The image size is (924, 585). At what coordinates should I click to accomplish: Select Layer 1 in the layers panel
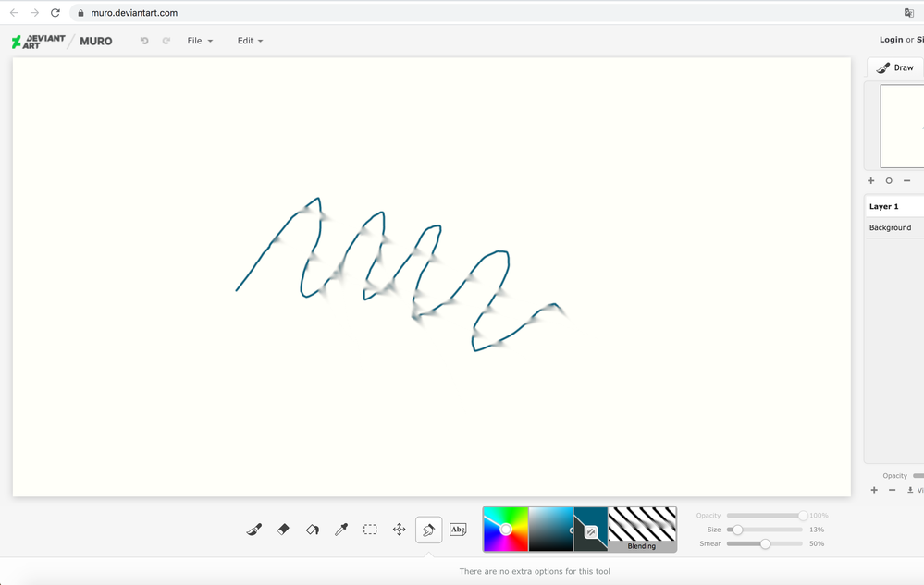point(883,206)
